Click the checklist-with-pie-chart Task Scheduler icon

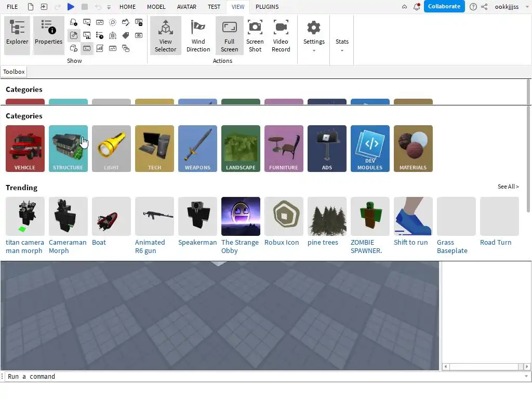100,35
